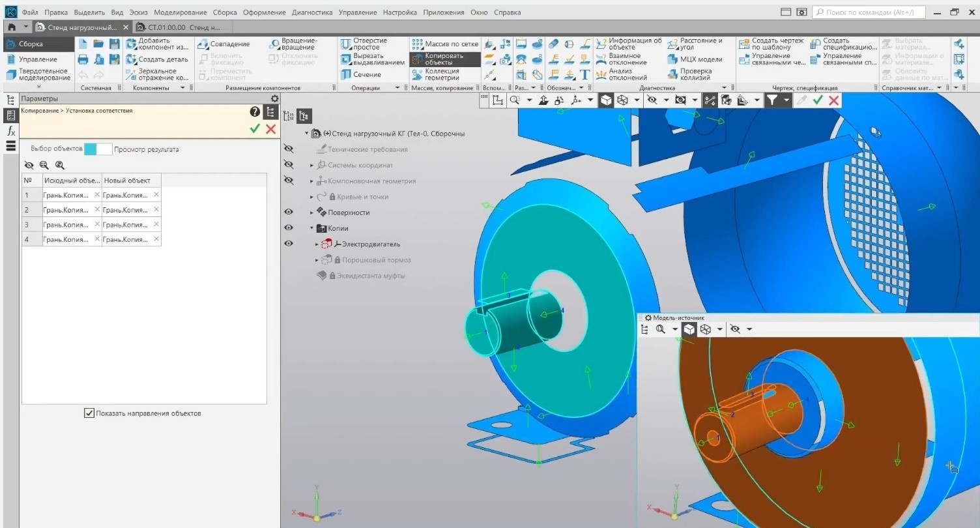Click Создать спецификацию tool

click(x=844, y=44)
